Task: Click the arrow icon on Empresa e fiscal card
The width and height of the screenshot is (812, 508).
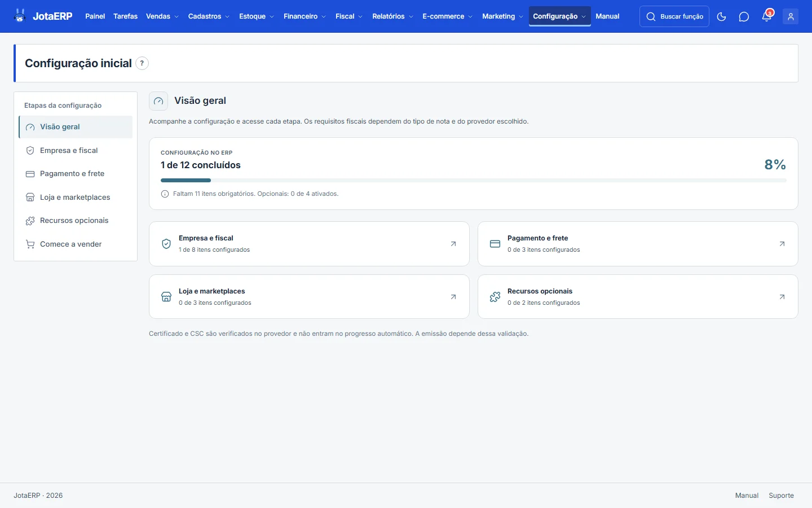Action: click(x=453, y=244)
